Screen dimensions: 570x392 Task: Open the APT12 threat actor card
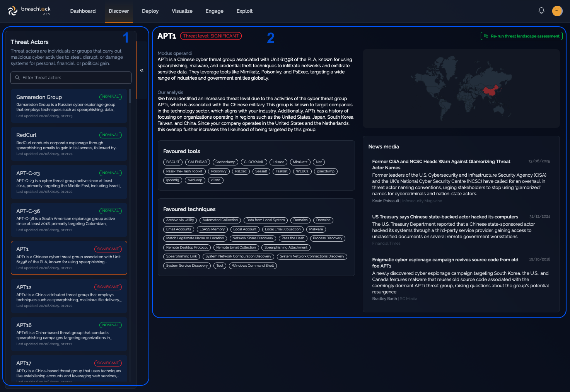tap(69, 296)
